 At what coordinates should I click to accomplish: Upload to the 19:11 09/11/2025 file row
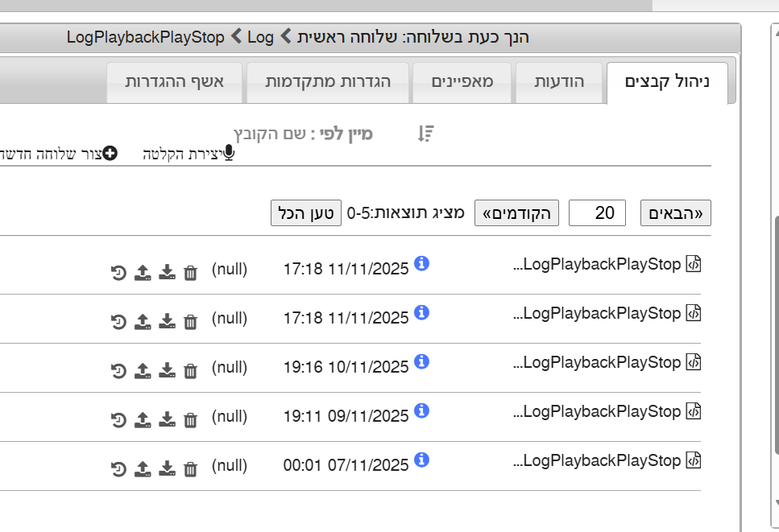click(142, 419)
